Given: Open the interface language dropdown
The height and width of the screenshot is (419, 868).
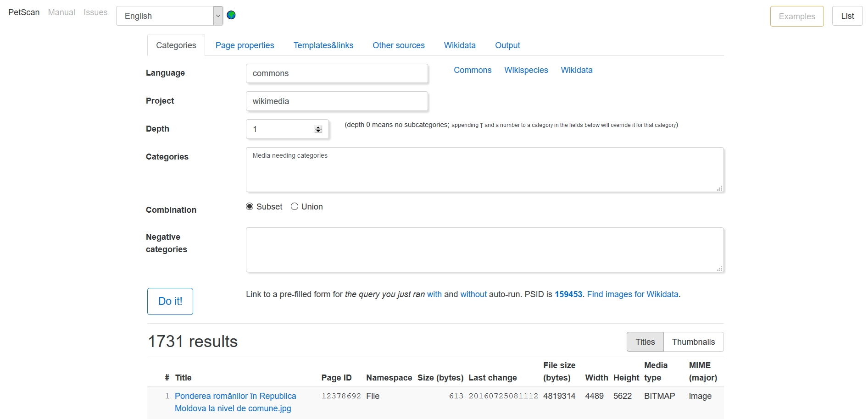Looking at the screenshot, I should click(x=169, y=16).
